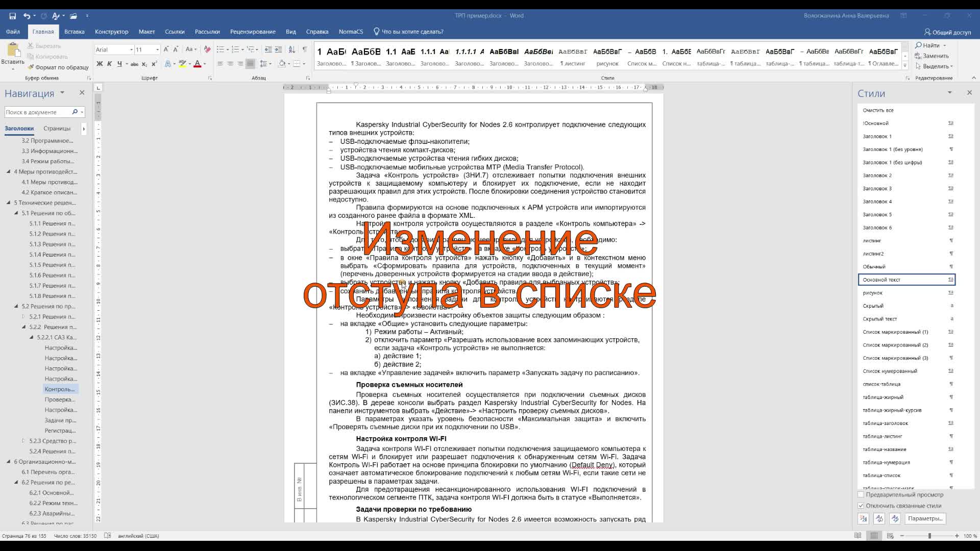Image resolution: width=980 pixels, height=551 pixels.
Task: Expand the styles gallery more arrow
Action: point(904,66)
